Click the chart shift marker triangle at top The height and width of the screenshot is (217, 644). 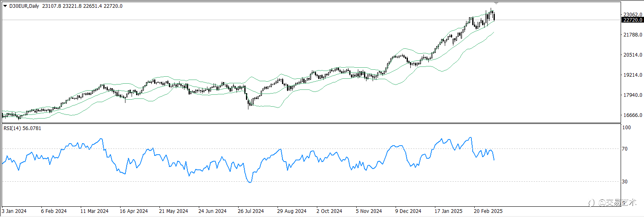coord(496,3)
